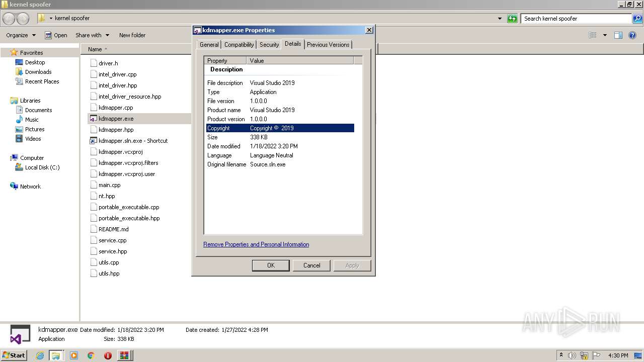Open Local Disk (C:)

42,167
